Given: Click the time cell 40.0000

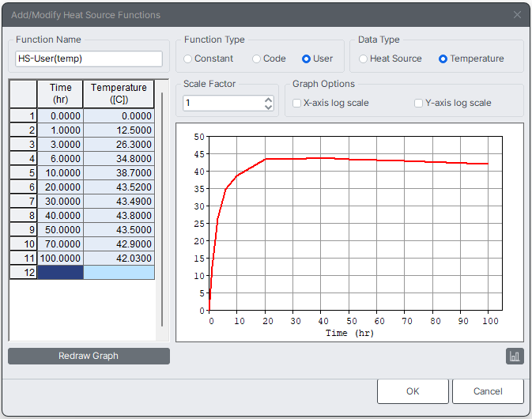Looking at the screenshot, I should pos(60,216).
